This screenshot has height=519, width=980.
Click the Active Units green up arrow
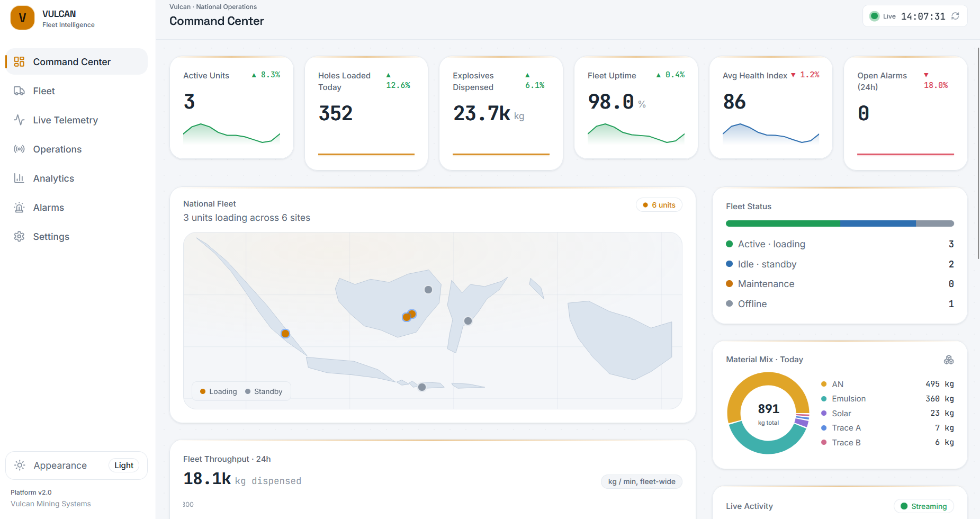(254, 75)
